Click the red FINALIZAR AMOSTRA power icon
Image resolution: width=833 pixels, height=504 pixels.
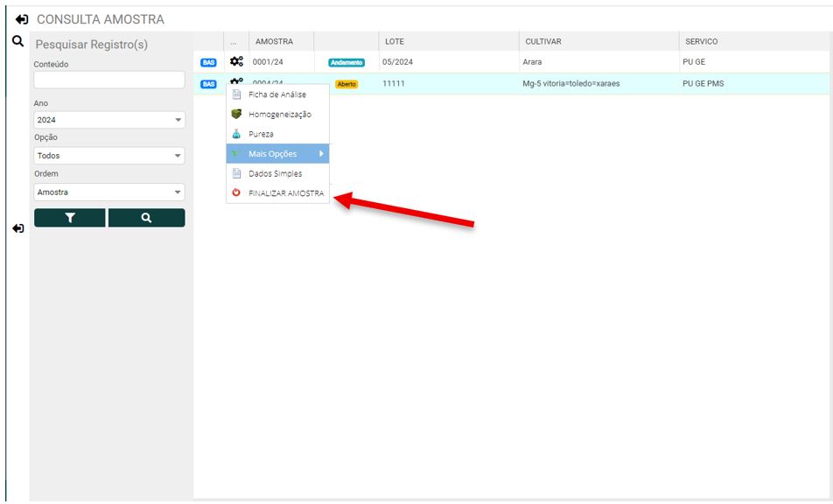click(236, 193)
